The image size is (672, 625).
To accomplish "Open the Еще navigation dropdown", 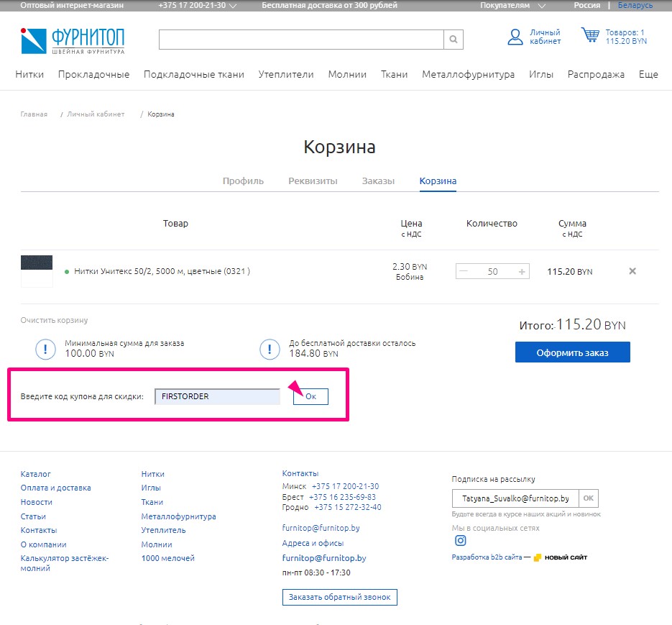I will [648, 74].
